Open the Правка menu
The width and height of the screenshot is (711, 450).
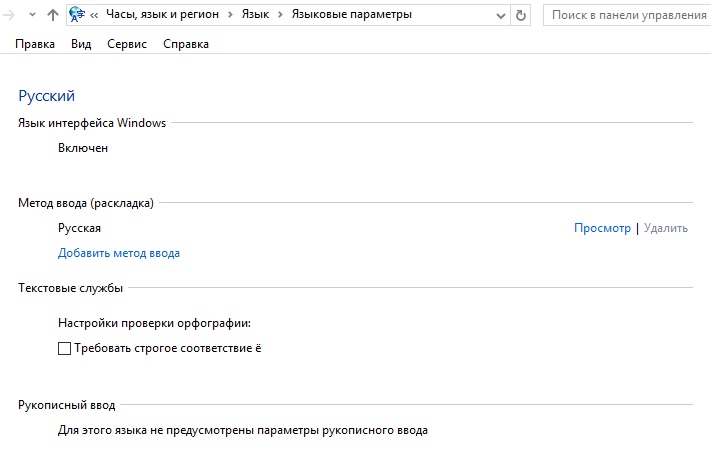point(35,45)
